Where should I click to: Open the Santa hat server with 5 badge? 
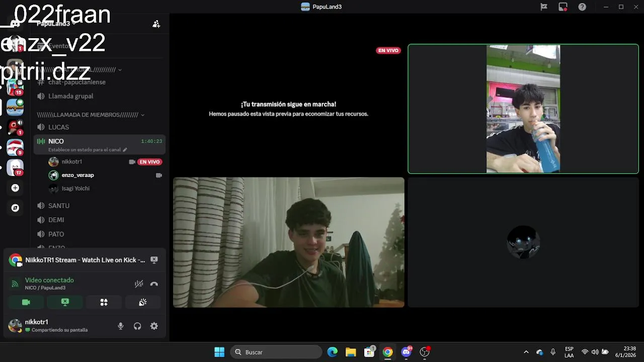tap(15, 147)
